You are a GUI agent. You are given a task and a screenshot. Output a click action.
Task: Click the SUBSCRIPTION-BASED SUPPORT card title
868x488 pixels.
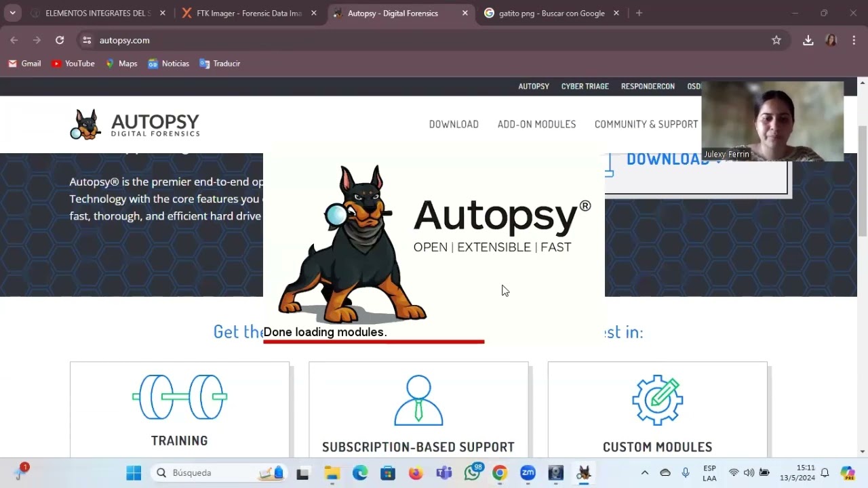[x=418, y=447]
